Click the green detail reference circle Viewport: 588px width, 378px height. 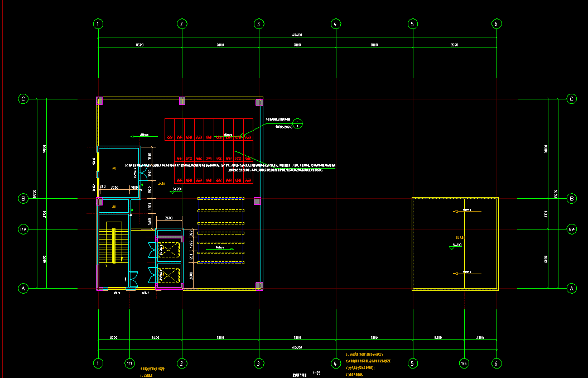(298, 123)
